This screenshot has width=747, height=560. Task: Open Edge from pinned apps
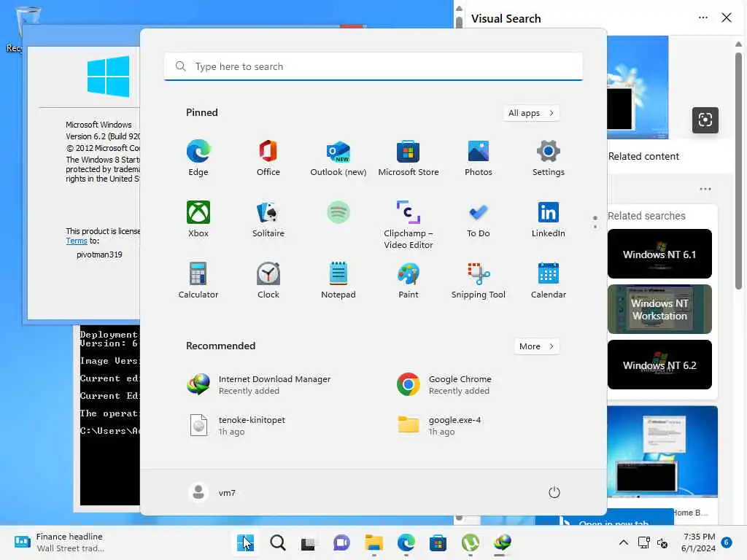click(x=198, y=158)
